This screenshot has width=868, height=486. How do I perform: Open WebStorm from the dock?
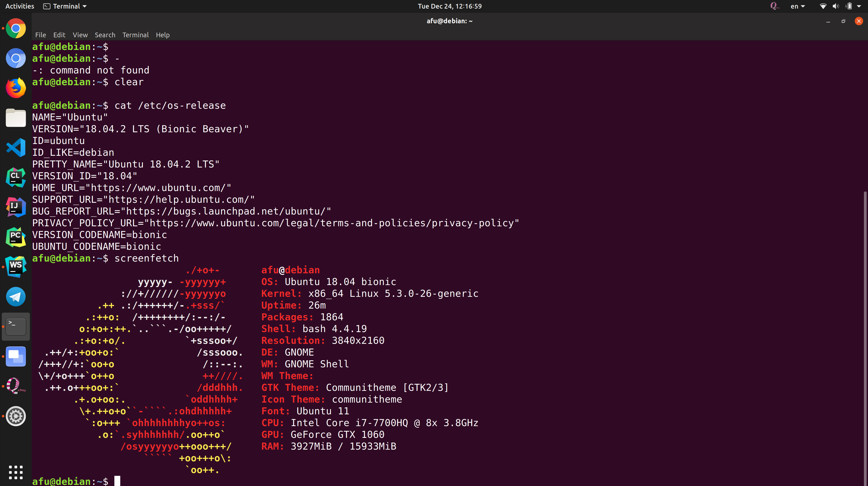(16, 267)
